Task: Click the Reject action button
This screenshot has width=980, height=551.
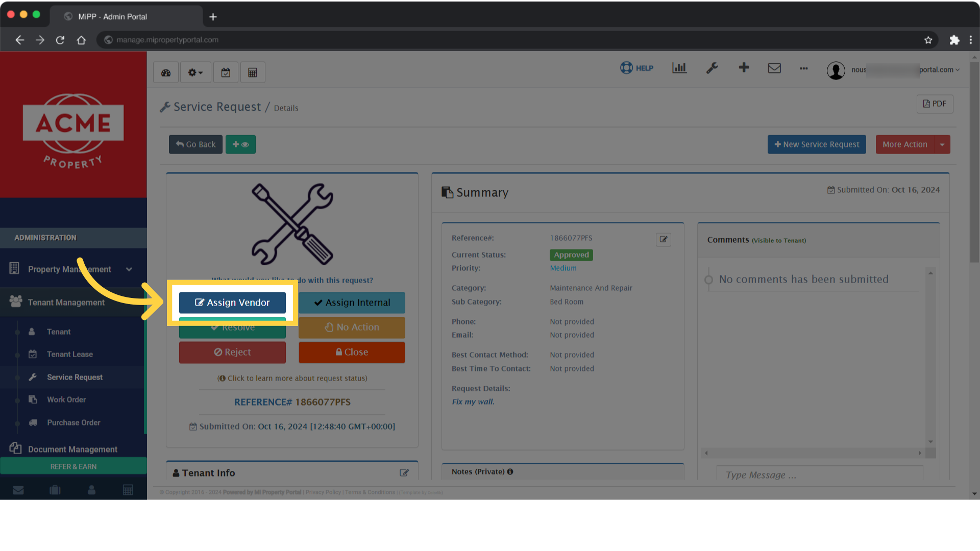Action: [x=232, y=352]
